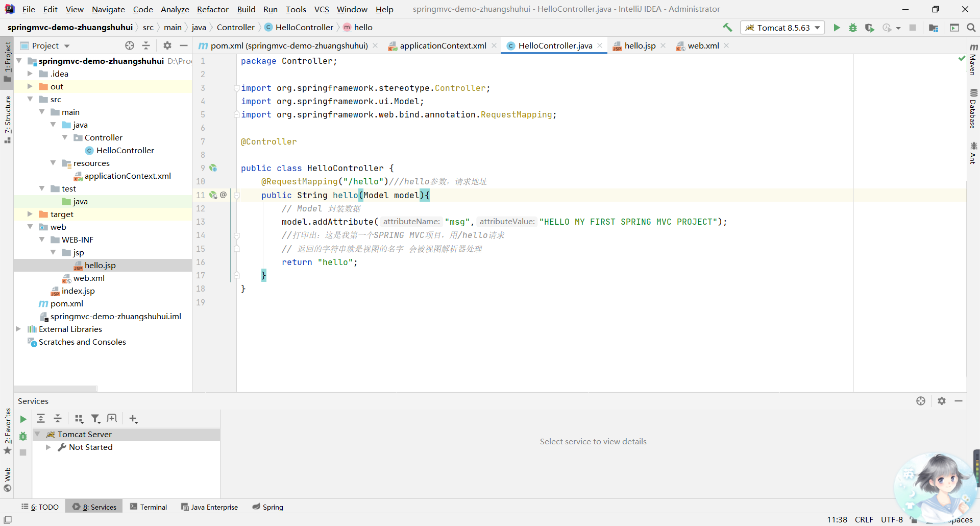Click the cursor position 11:38 indicator
This screenshot has height=526, width=980.
[x=837, y=519]
